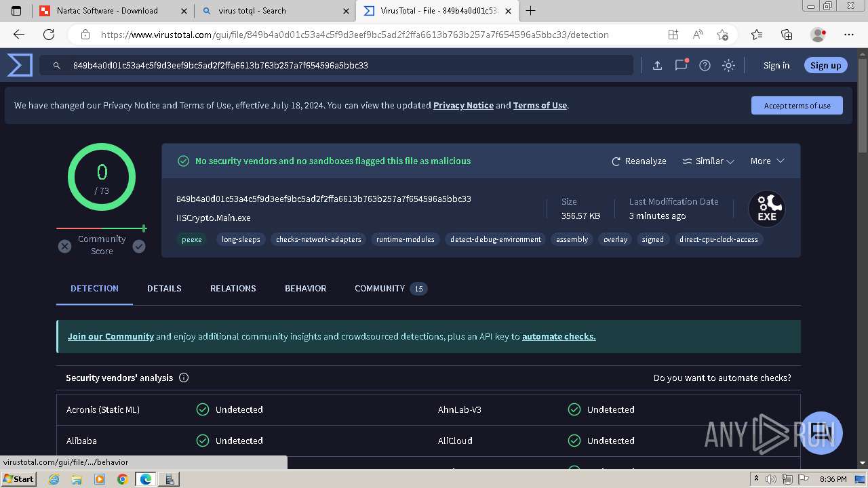
Task: Open the Privacy Notice link
Action: pyautogui.click(x=463, y=105)
